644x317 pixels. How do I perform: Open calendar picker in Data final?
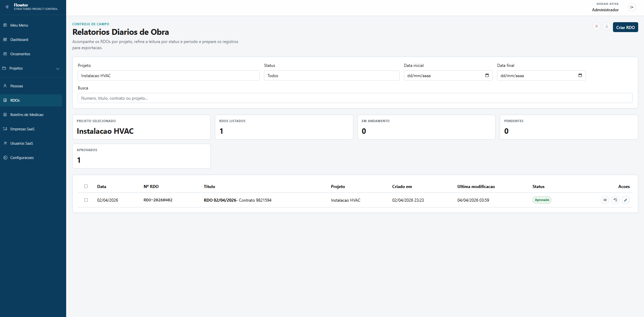point(580,75)
